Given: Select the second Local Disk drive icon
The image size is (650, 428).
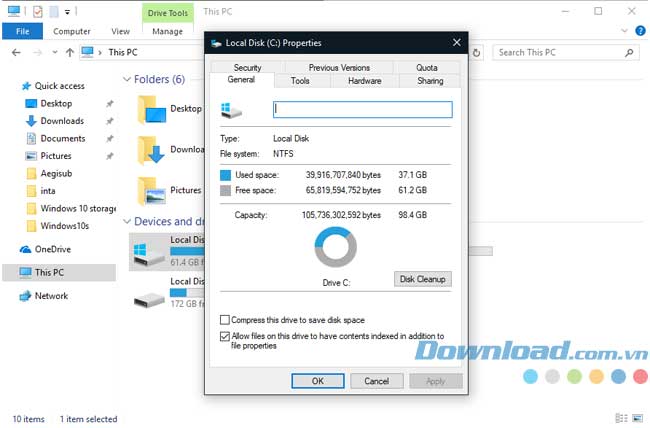Looking at the screenshot, I should pos(149,299).
